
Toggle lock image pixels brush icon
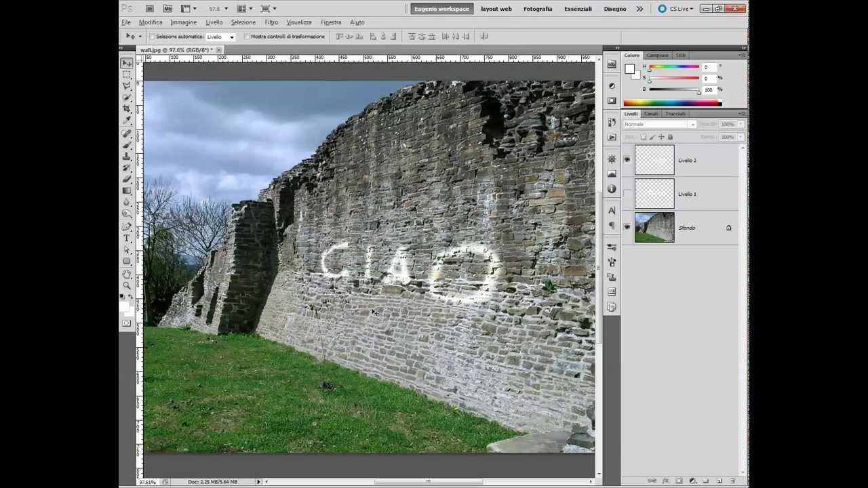pyautogui.click(x=652, y=137)
